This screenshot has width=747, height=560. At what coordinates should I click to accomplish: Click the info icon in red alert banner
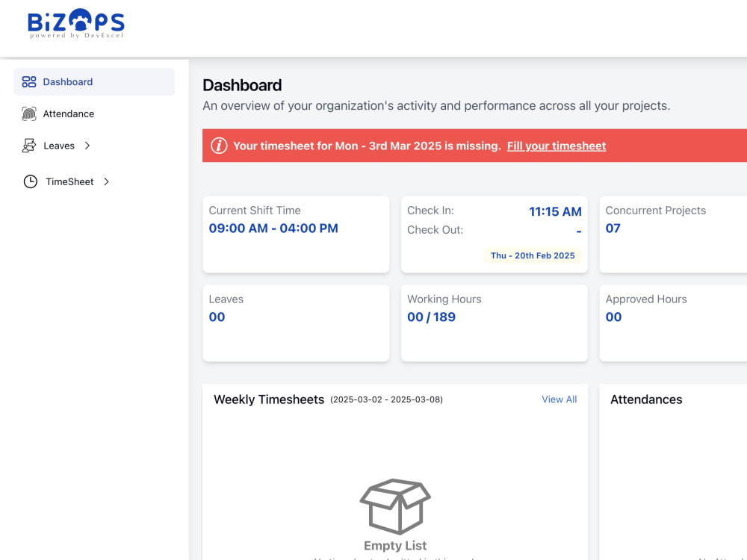[x=219, y=146]
